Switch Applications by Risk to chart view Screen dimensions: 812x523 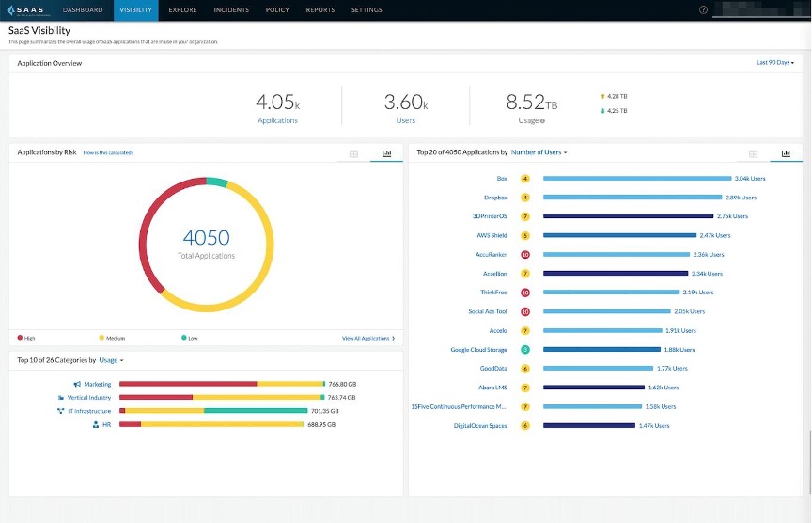[386, 153]
